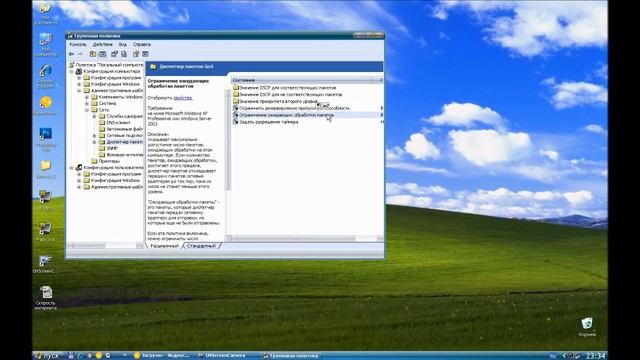
Task: Click the Export list toolbar icon
Action: click(124, 54)
